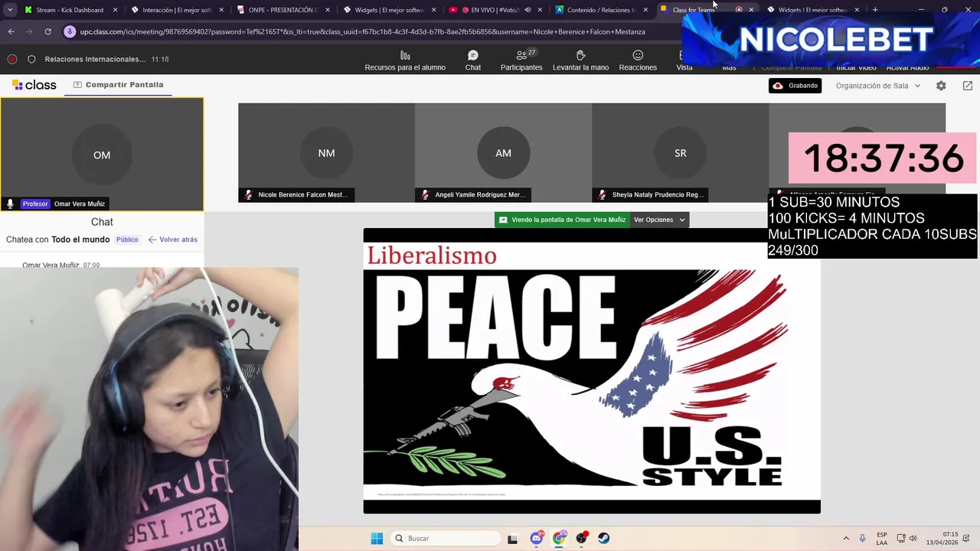Click ESP LAA language indicator
The height and width of the screenshot is (551, 980).
point(882,538)
